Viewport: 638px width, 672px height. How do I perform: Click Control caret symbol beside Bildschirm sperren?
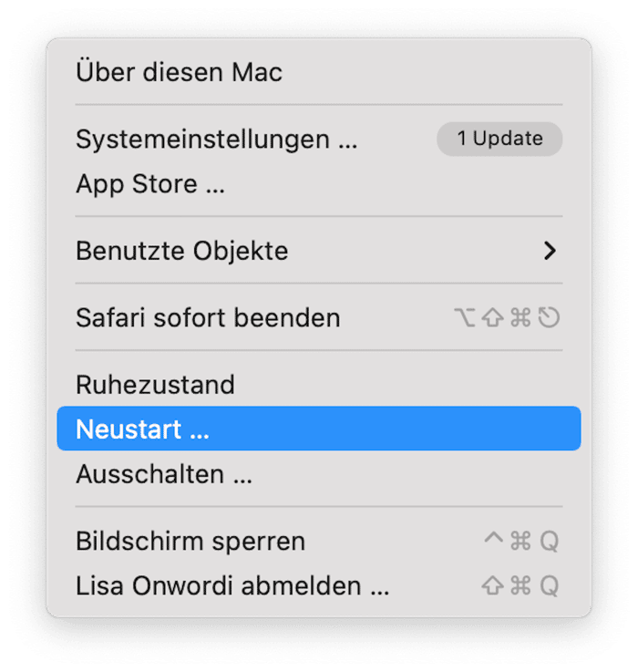point(493,541)
